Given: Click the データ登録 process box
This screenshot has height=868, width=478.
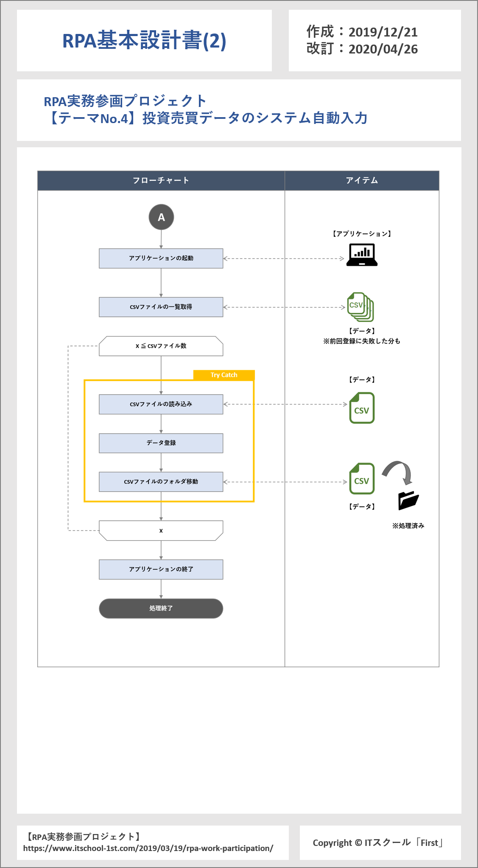Looking at the screenshot, I should pos(161,443).
